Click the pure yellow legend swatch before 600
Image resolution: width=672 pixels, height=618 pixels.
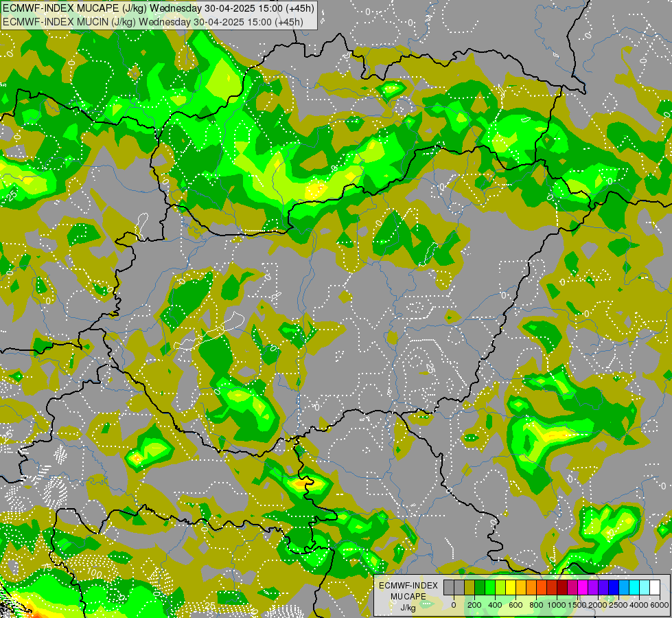pyautogui.click(x=511, y=588)
